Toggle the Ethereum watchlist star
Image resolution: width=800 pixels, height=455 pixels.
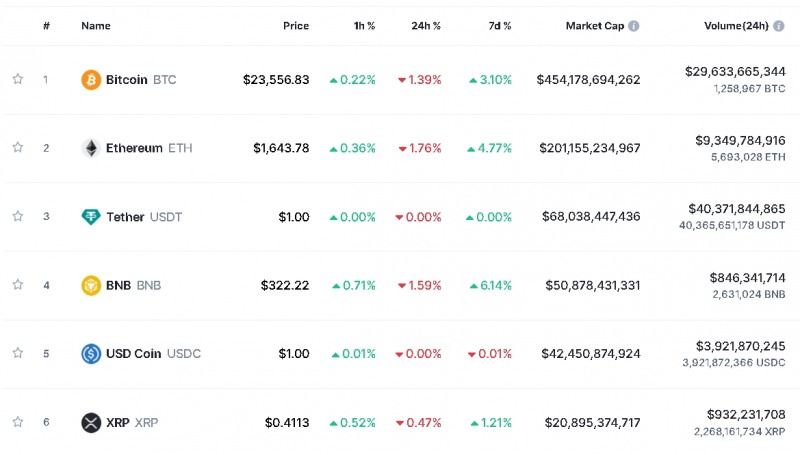(x=17, y=148)
